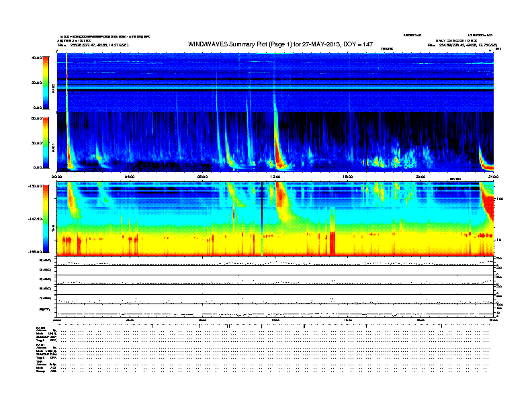
Task: Click the RAD1 intensity color bar
Action: click(x=46, y=142)
